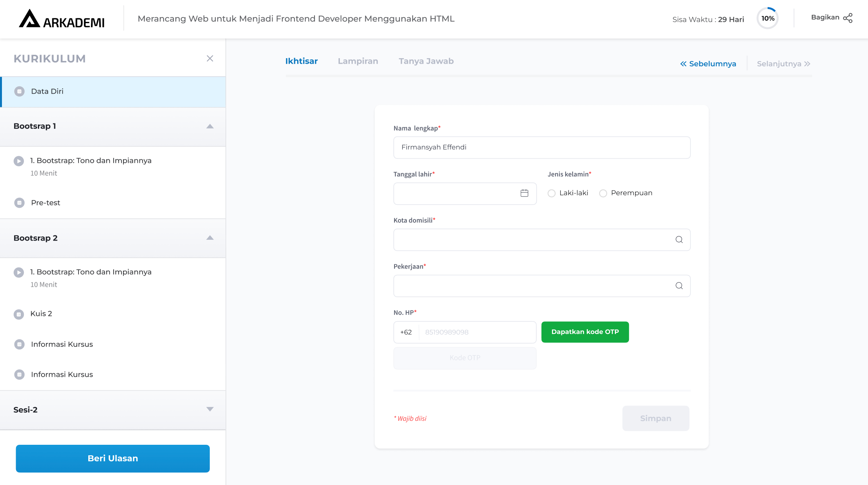868x485 pixels.
Task: Click the share icon next to Bagikan
Action: [x=848, y=18]
